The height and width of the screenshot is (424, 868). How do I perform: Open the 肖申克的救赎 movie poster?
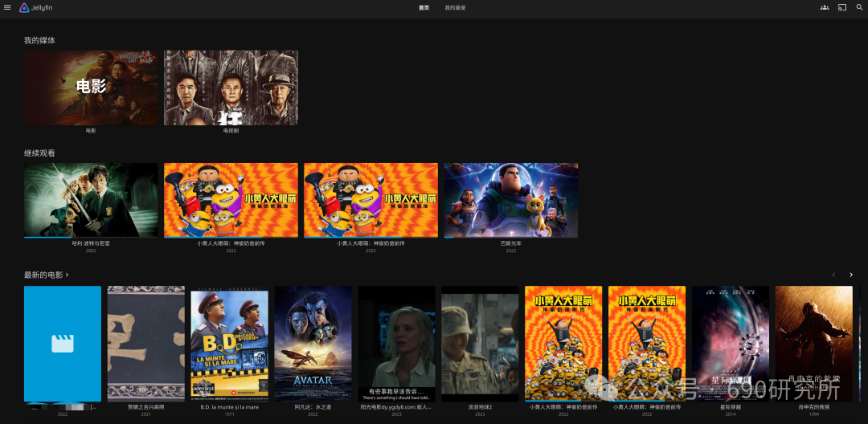tap(813, 343)
